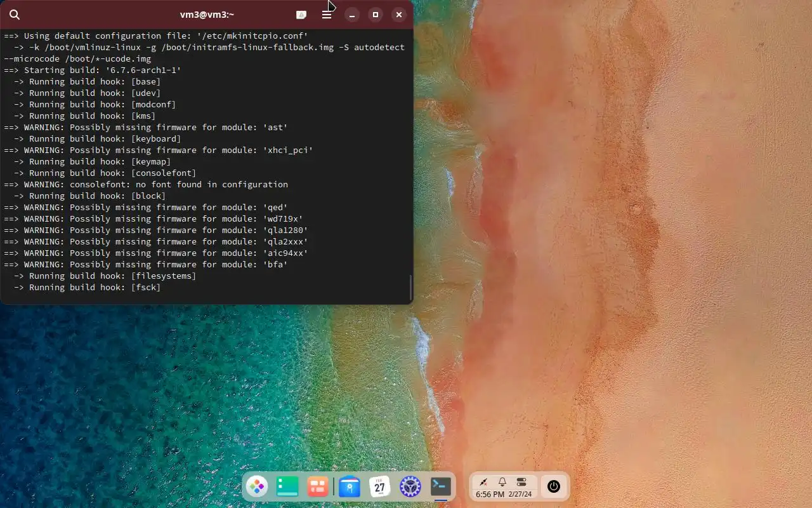Click the 'Running build hook: [keyboard]' line
Screen dimensions: 812x508
pos(98,139)
